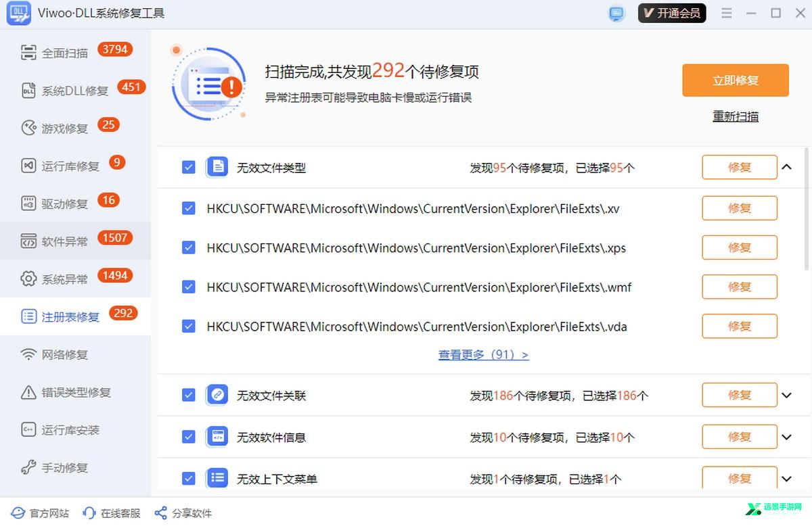Viewport: 812px width, 526px height.
Task: Click 修复 button for 无效文件关联
Action: (740, 395)
